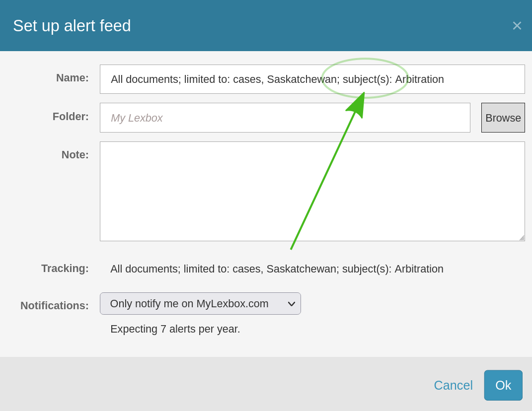Screen dimensions: 532x411
Task: Click the word Arbitration in Name field
Action: pyautogui.click(x=419, y=79)
